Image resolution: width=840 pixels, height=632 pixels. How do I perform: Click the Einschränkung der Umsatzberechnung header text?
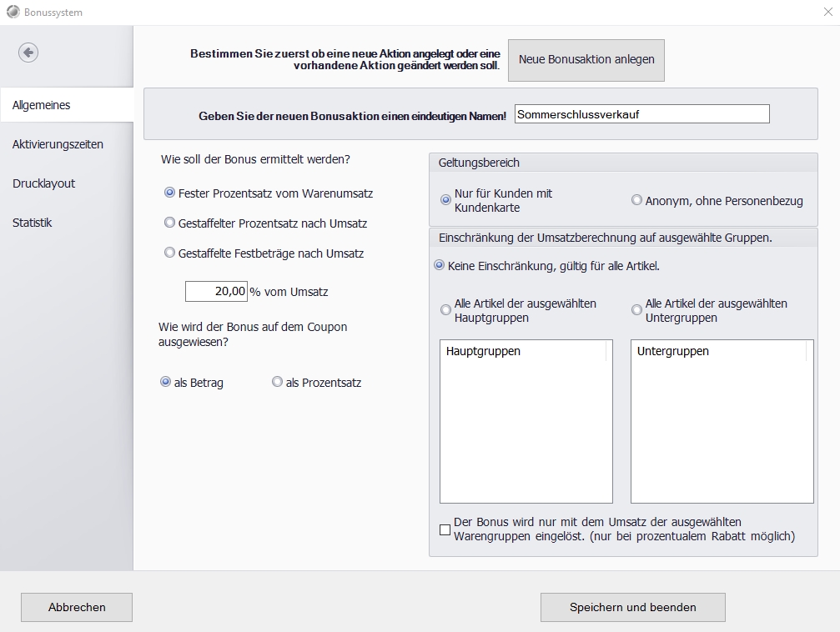click(x=606, y=238)
